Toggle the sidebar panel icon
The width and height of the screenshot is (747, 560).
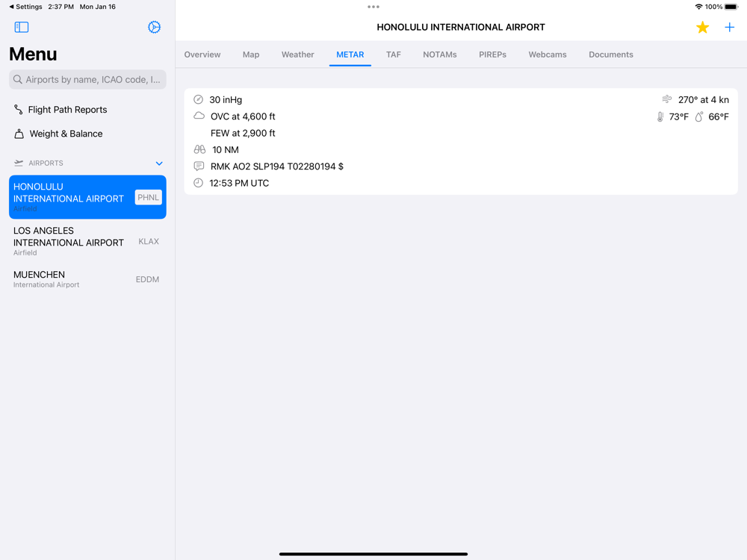coord(22,27)
